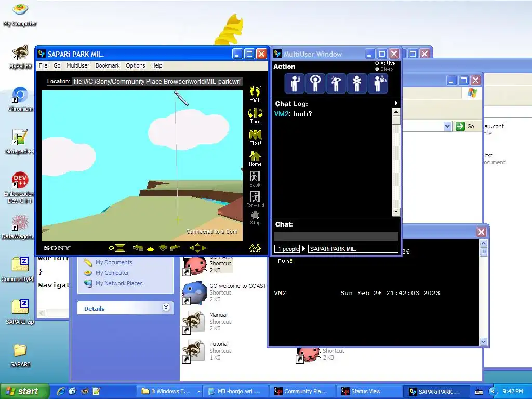Open the MultiUser menu
The height and width of the screenshot is (399, 532).
78,65
